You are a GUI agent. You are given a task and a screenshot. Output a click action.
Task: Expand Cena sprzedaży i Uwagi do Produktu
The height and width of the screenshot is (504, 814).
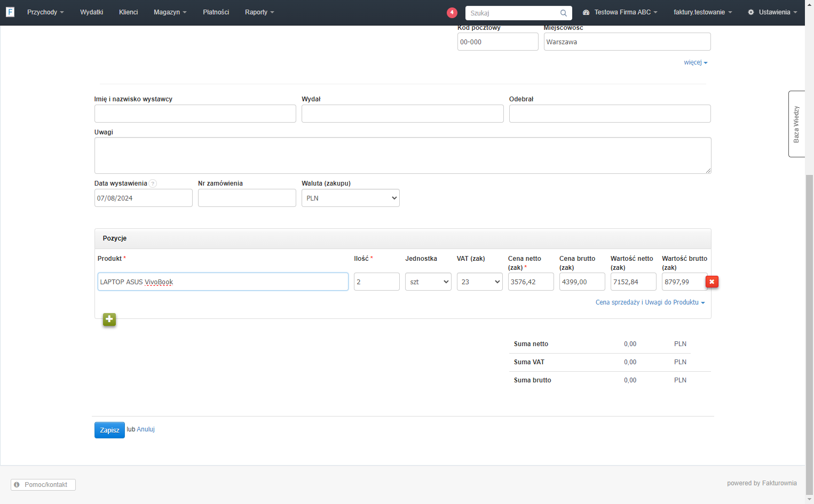tap(650, 302)
